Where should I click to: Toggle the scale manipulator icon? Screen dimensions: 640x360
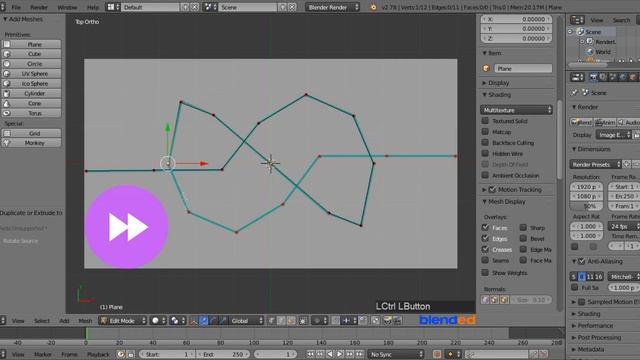(x=222, y=321)
